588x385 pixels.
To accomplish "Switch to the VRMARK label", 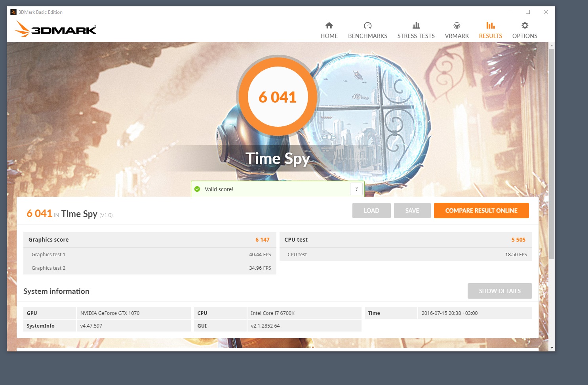I will click(457, 36).
